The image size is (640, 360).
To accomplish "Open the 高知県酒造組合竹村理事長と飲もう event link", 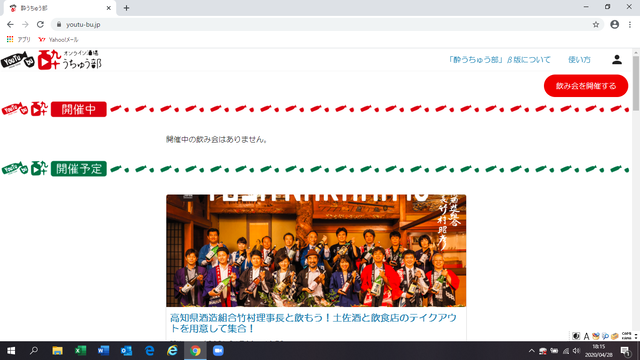I will point(313,323).
